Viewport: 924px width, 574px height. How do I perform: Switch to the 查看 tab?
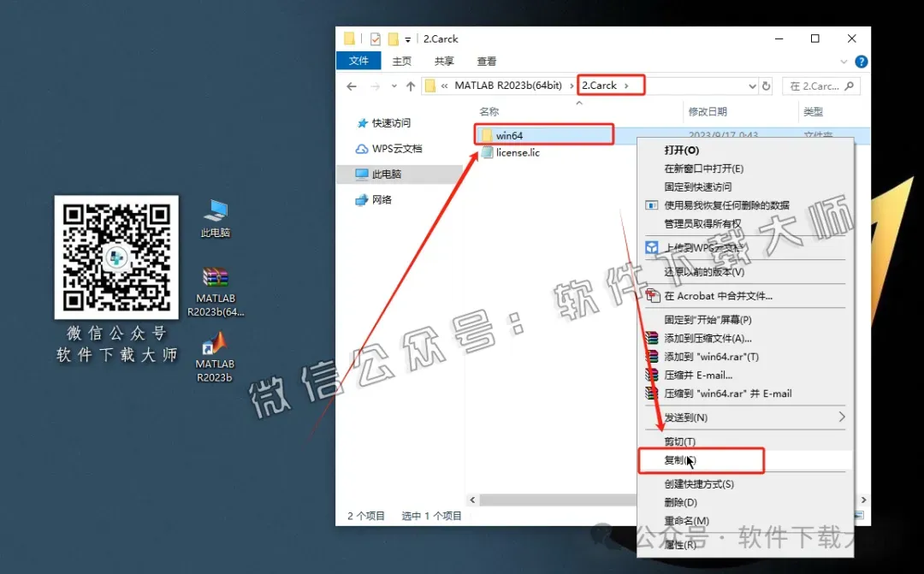(486, 62)
